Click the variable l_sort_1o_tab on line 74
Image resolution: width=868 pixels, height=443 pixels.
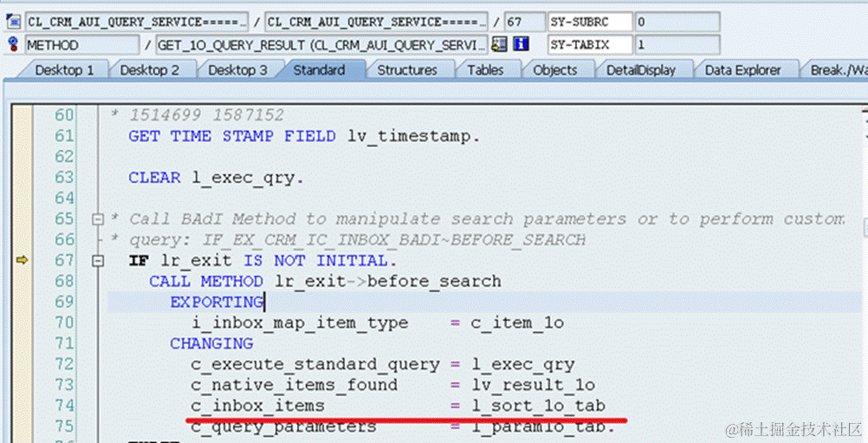coord(539,406)
